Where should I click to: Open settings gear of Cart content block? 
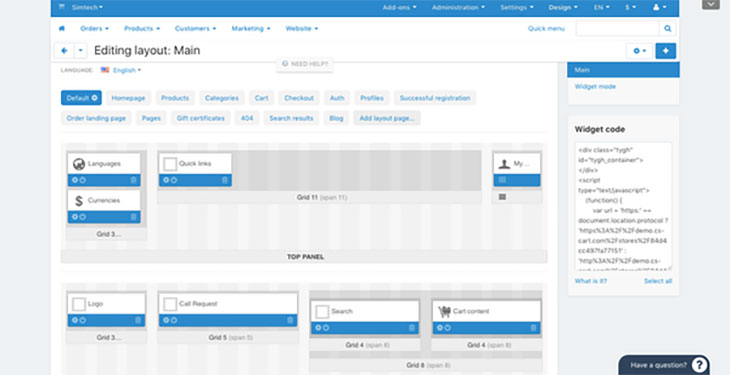click(x=440, y=327)
